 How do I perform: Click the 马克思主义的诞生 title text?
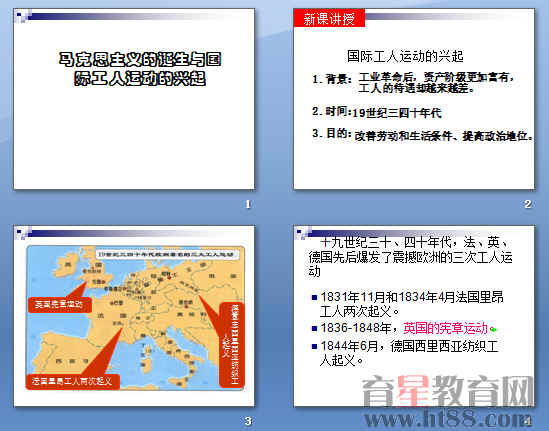[x=140, y=69]
